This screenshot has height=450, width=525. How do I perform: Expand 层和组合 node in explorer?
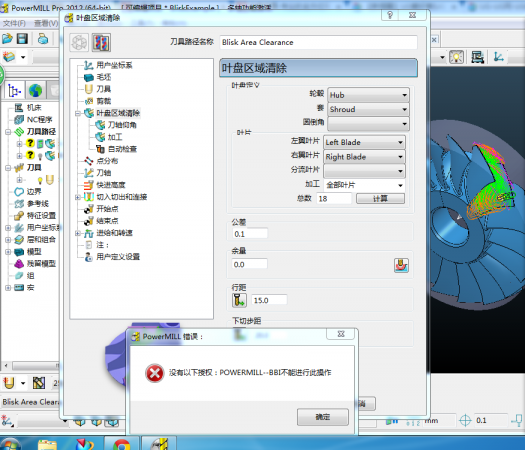8,240
